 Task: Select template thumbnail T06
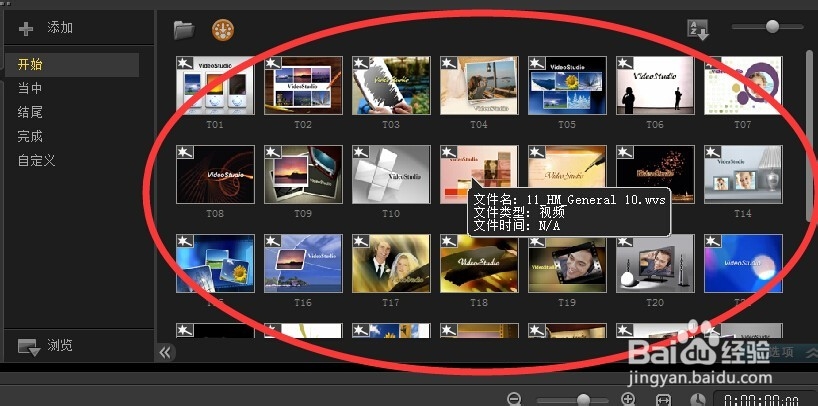(x=655, y=86)
